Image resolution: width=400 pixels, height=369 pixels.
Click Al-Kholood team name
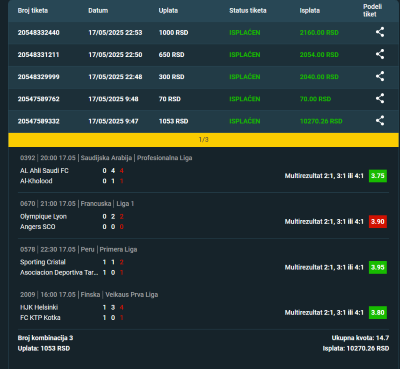[36, 181]
